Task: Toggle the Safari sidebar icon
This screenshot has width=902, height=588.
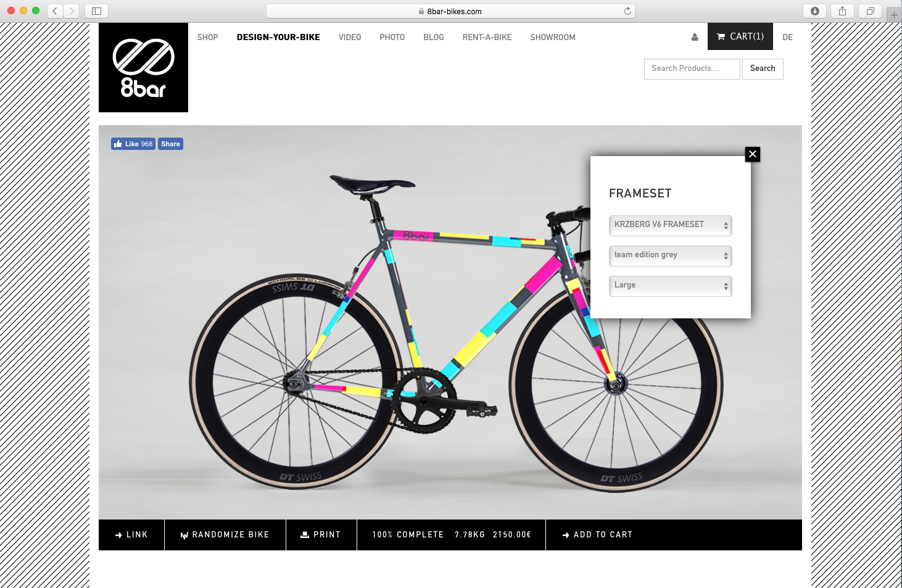Action: point(96,11)
